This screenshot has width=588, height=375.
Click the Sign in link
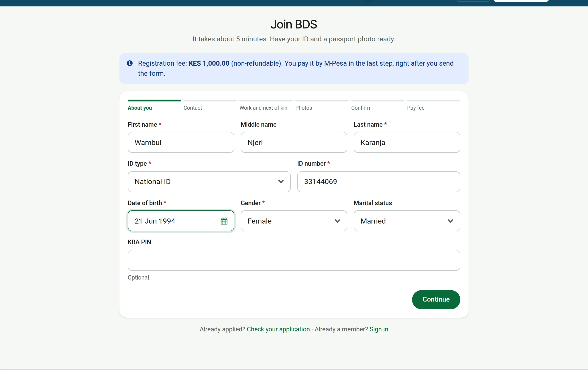[x=379, y=329]
